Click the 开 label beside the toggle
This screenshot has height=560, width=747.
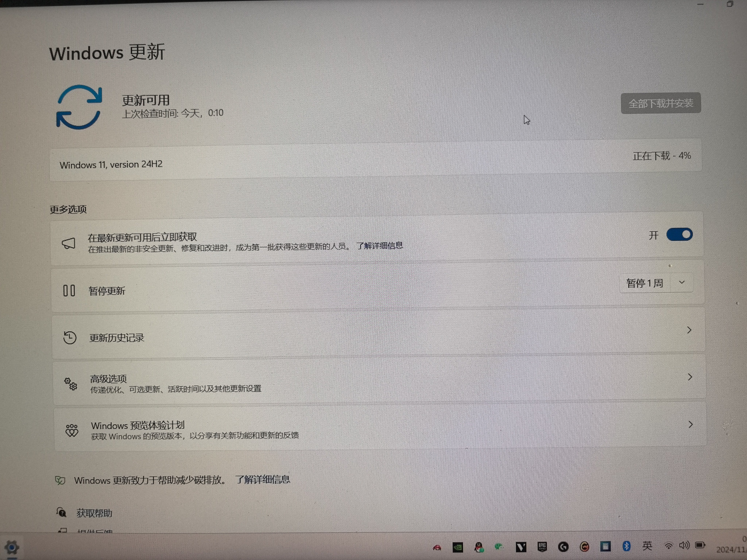tap(654, 235)
